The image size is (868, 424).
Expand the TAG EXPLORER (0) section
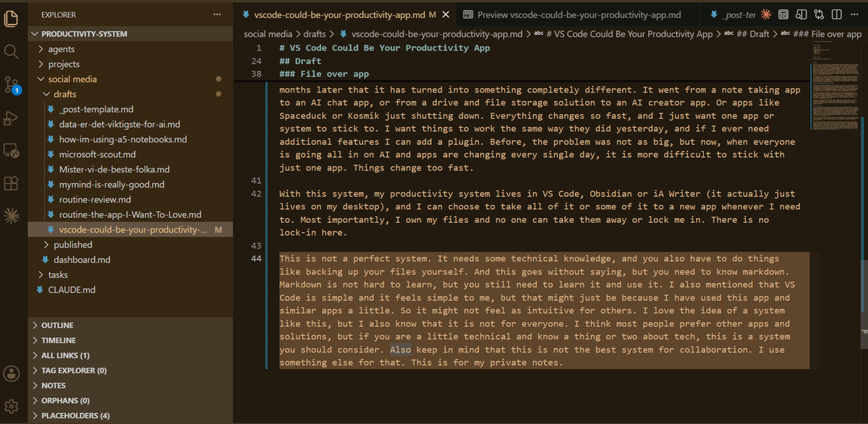[x=130, y=370]
